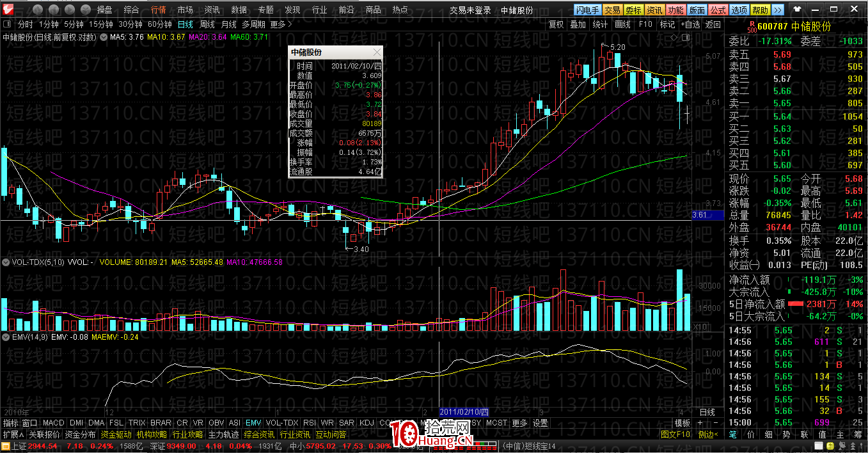Open 更多 indicators in bottom bar
Viewport: 868px width, 453px height.
click(519, 423)
